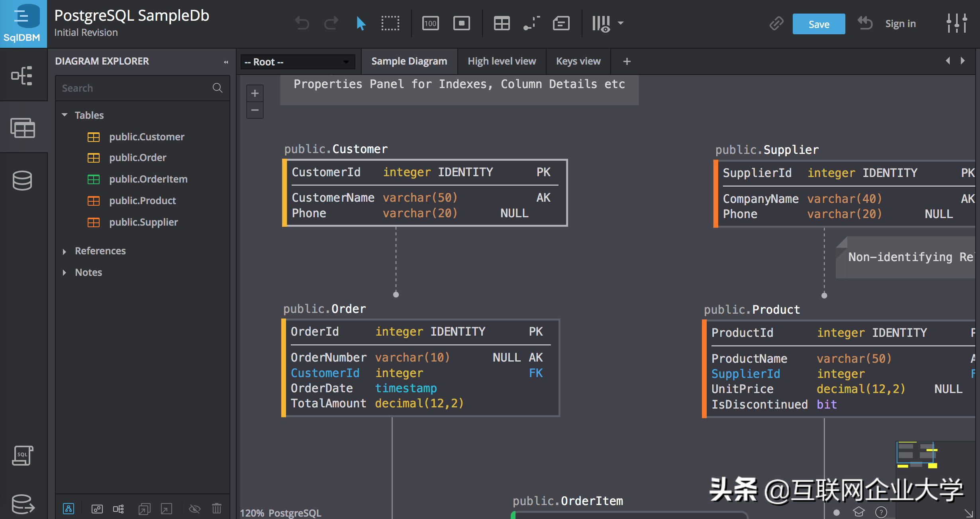Open the diagram explorer sidebar icon
The height and width of the screenshot is (519, 980).
pyautogui.click(x=22, y=76)
